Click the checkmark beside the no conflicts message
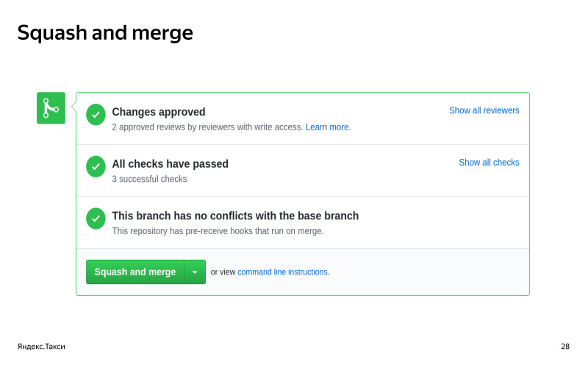 click(x=96, y=219)
